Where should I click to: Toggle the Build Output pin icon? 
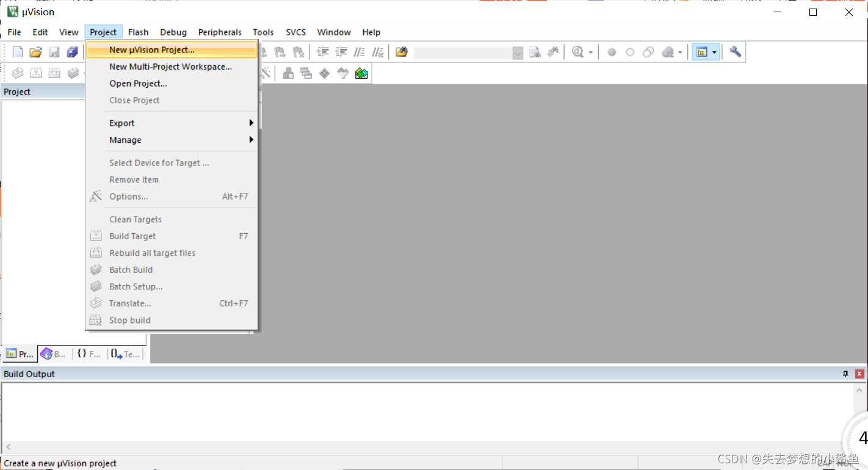click(845, 374)
